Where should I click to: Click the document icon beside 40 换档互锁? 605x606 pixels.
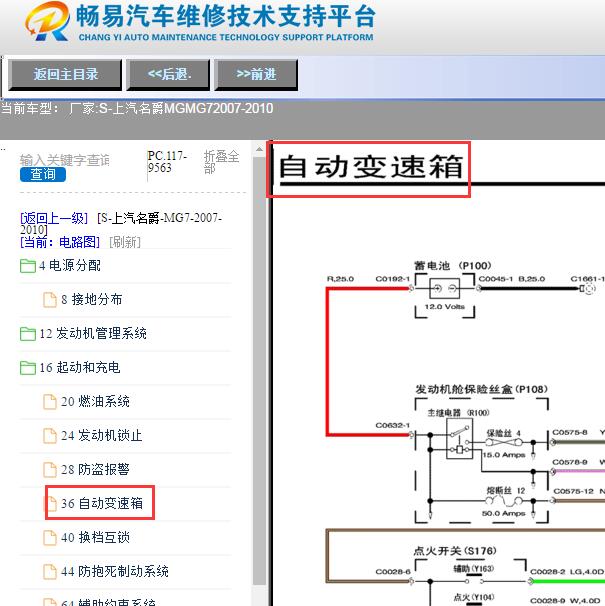coord(49,538)
